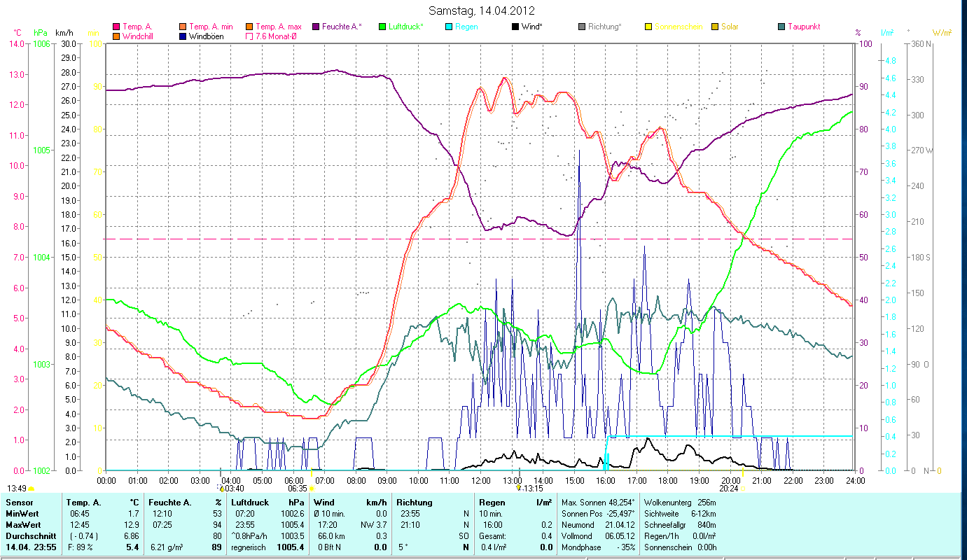Click the Taupunkt legend swatch
The height and width of the screenshot is (560, 967).
coord(781,27)
